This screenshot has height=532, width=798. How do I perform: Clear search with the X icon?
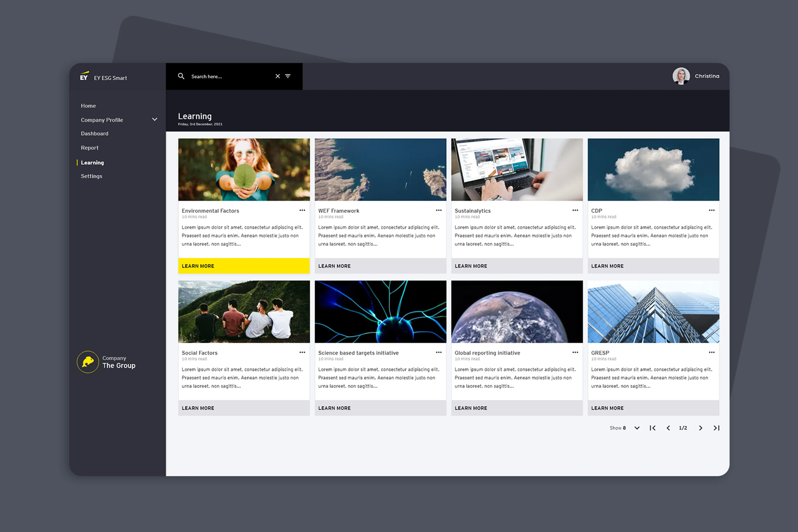[x=278, y=76]
